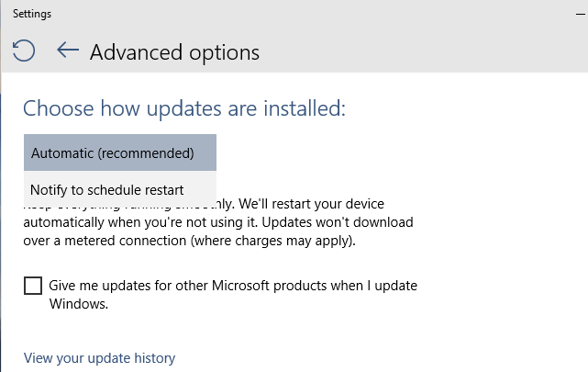The image size is (588, 372).
Task: Click 'metered connection' text in description
Action: tap(126, 241)
